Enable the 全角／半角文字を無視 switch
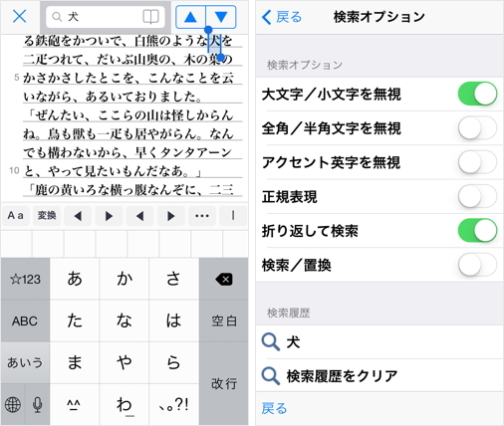The image size is (504, 426). point(477,128)
